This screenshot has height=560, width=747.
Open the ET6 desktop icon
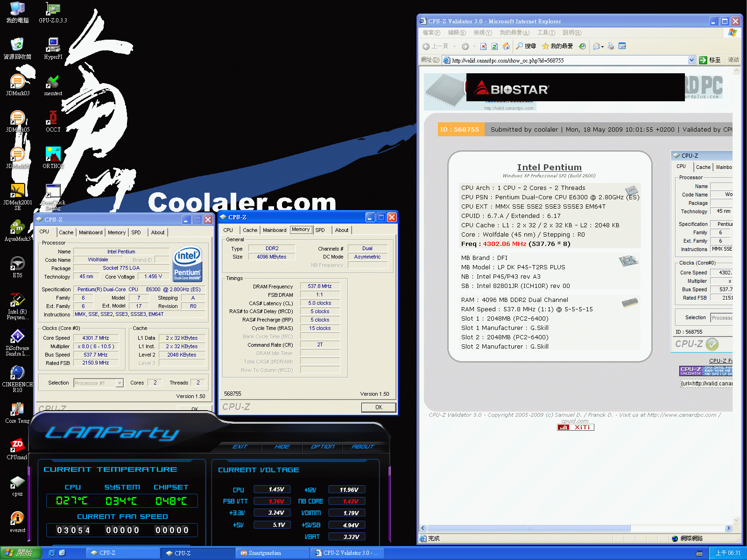(17, 267)
